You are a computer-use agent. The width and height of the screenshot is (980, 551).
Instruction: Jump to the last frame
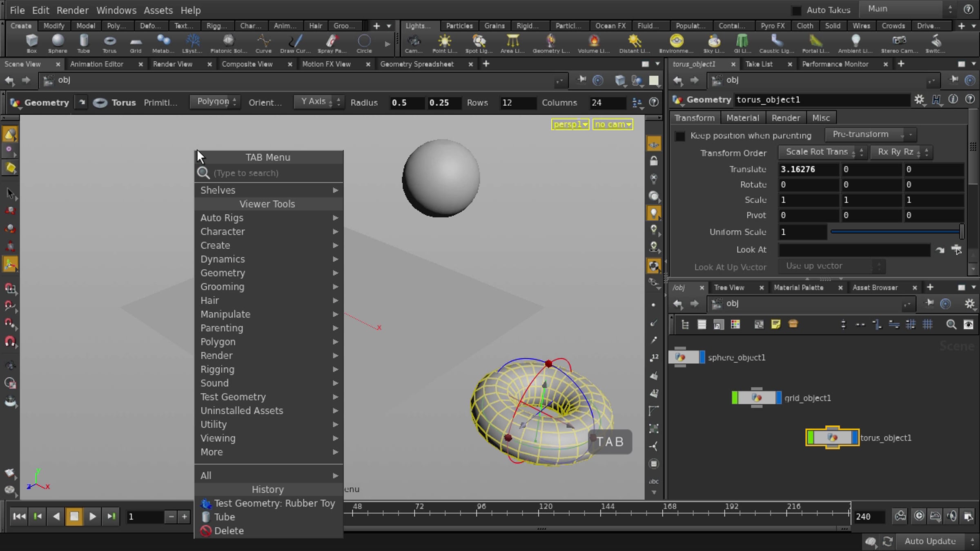pos(111,516)
